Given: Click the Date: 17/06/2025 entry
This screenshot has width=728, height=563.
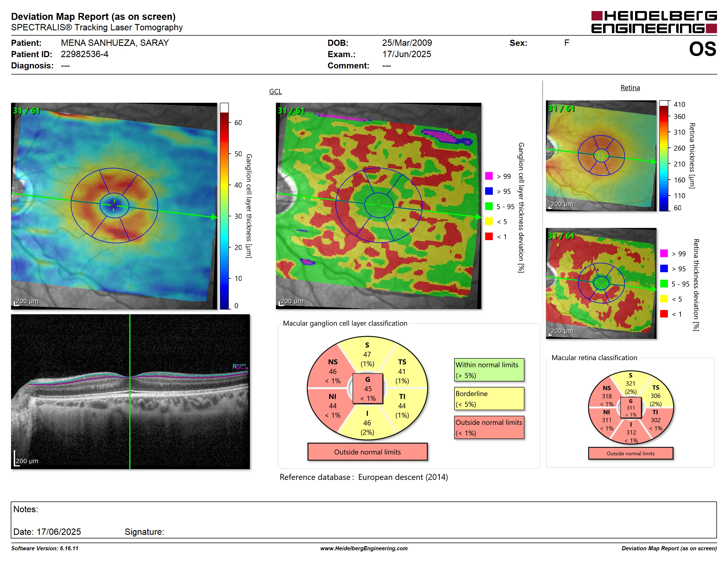Looking at the screenshot, I should click(x=47, y=532).
